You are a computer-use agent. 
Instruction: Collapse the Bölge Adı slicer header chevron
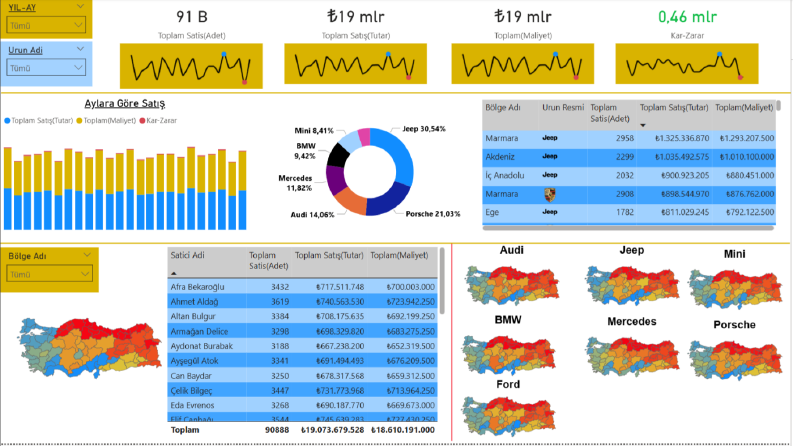click(x=86, y=255)
